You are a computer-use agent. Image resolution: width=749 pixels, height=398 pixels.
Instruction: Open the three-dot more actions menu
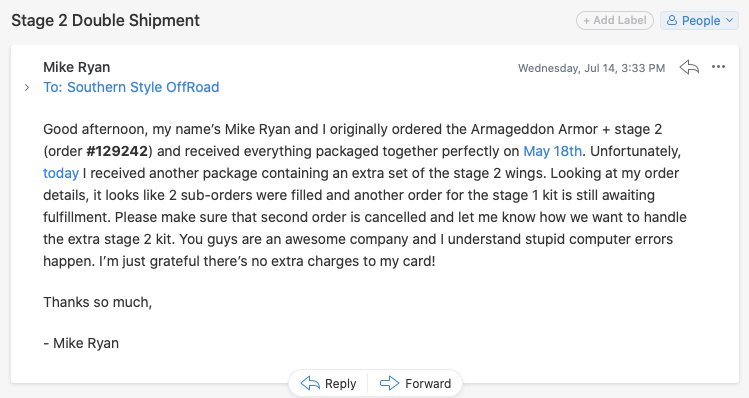point(718,67)
